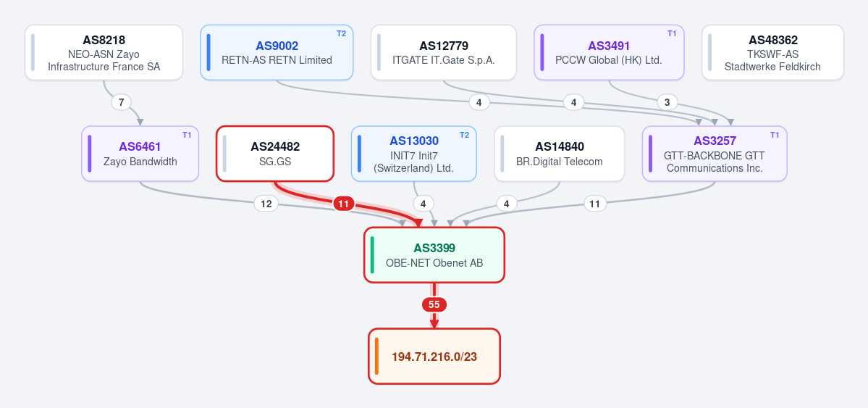The height and width of the screenshot is (408, 868).
Task: Click the AS13030 Init7 Switzerland node
Action: tap(414, 154)
